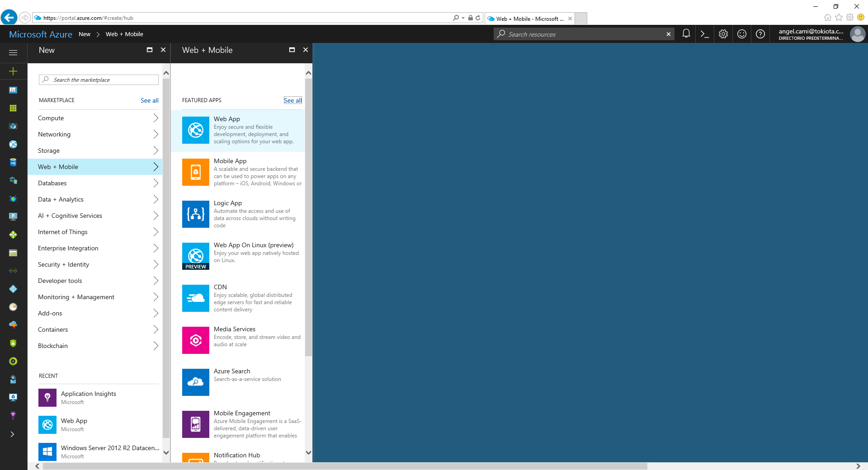868x470 pixels.
Task: Click the Search the marketplace field
Action: click(104, 80)
